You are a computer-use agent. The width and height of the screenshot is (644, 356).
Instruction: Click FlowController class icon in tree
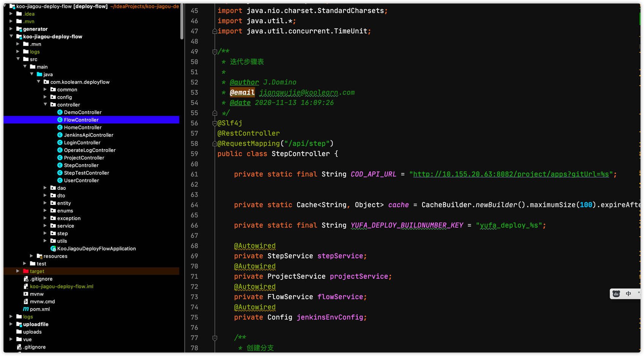coord(60,120)
